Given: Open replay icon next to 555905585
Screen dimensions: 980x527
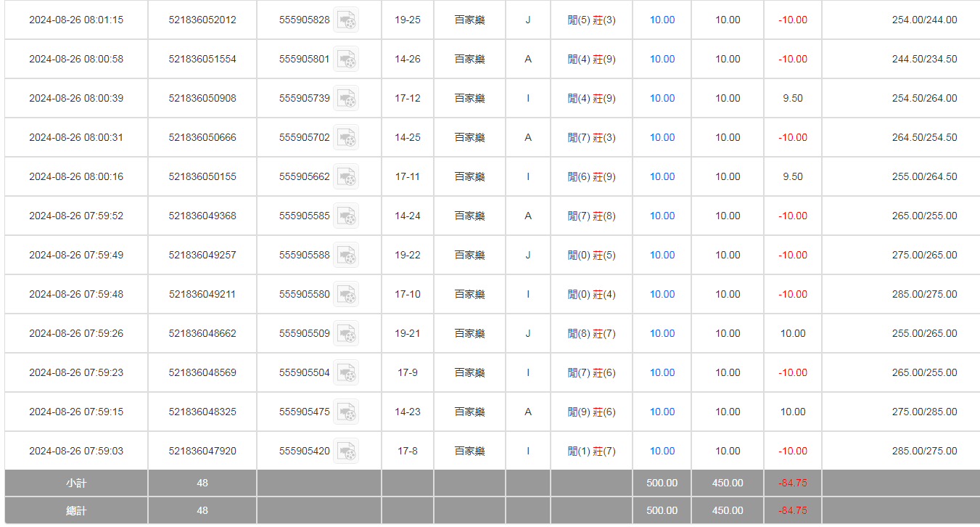Looking at the screenshot, I should (x=346, y=216).
